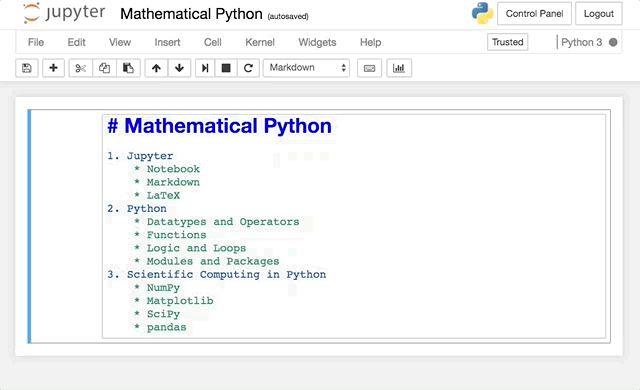The image size is (640, 390).
Task: Open the cell type dropdown showing Markdown
Action: (x=306, y=68)
